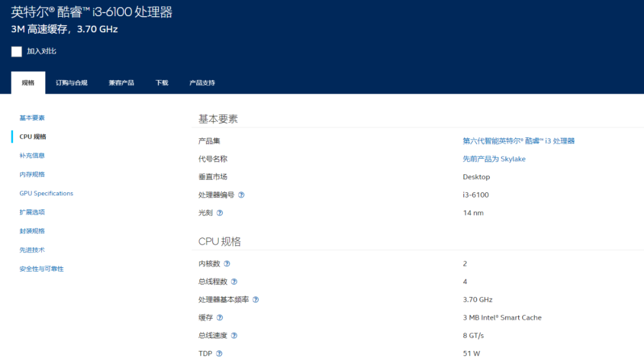Screen dimensions: 644x364
Task: Open the 产品支持 tab
Action: tap(202, 82)
